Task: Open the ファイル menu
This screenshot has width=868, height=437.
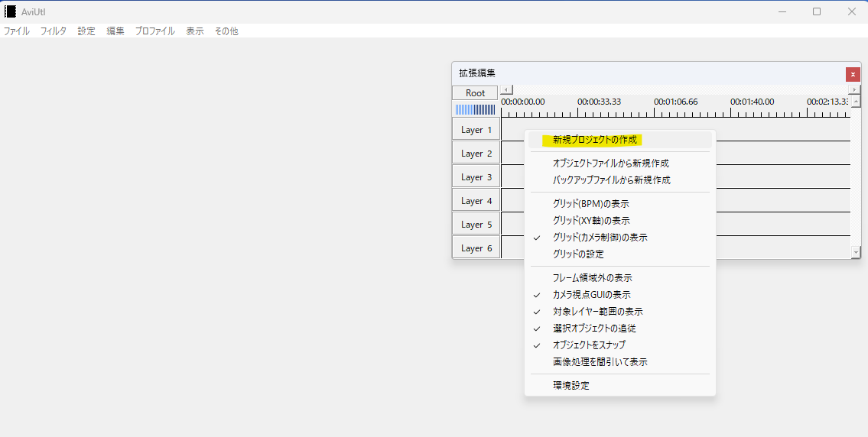Action: click(x=17, y=31)
